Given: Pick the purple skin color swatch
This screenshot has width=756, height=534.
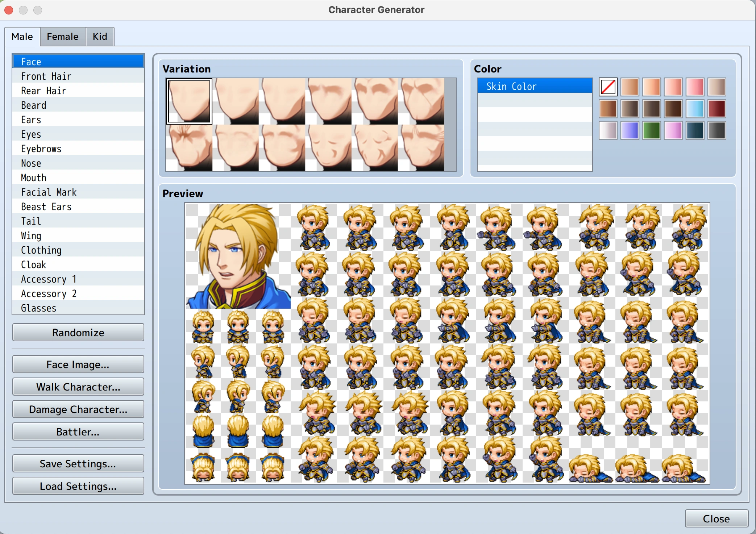Looking at the screenshot, I should coord(630,130).
